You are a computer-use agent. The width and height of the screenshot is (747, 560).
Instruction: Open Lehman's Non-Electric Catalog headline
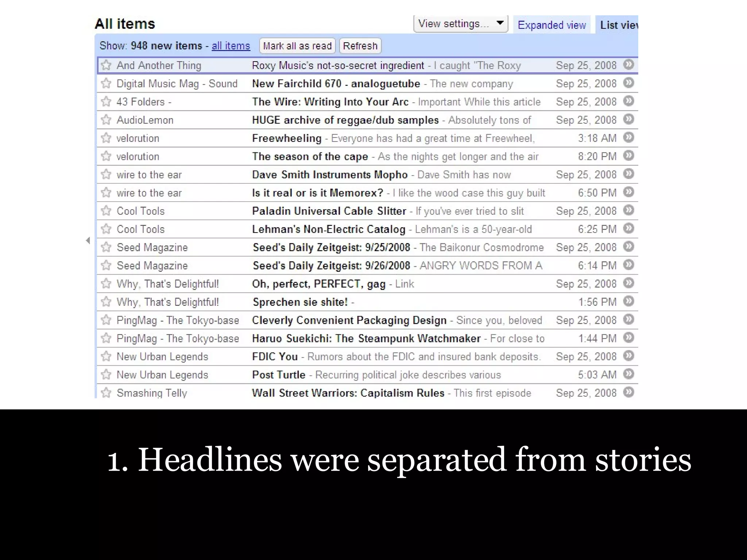click(329, 229)
